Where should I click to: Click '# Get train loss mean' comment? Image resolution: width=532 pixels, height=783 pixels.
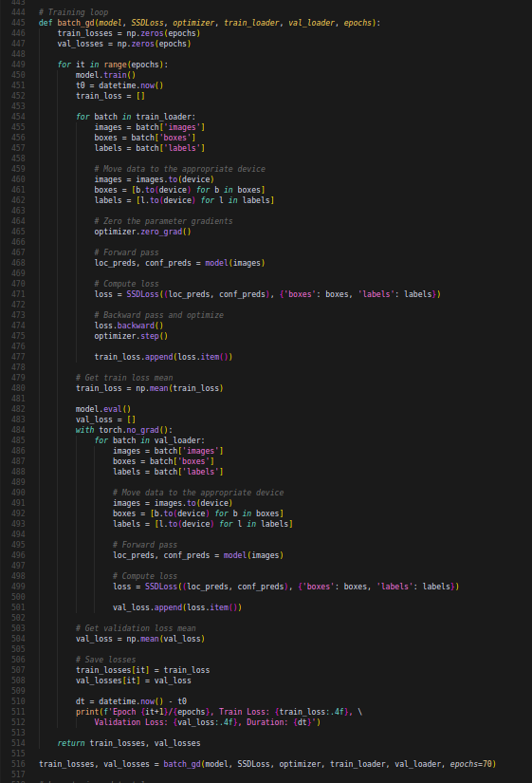124,378
